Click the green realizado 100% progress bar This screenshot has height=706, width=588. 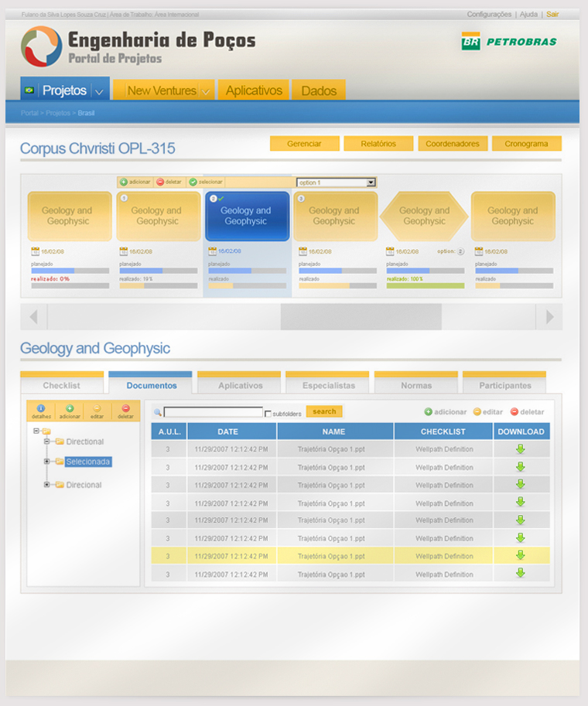[426, 286]
